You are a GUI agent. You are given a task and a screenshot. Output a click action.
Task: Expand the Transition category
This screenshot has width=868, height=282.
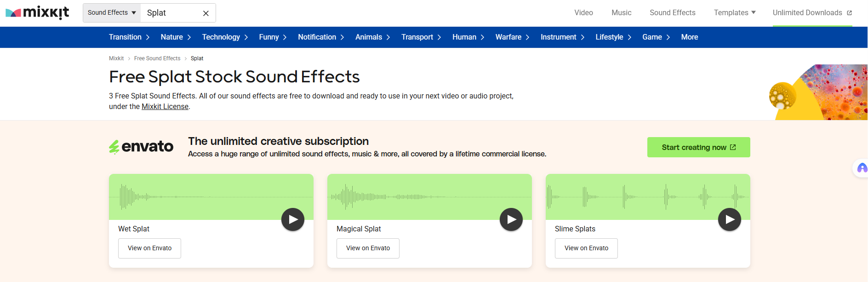[129, 37]
